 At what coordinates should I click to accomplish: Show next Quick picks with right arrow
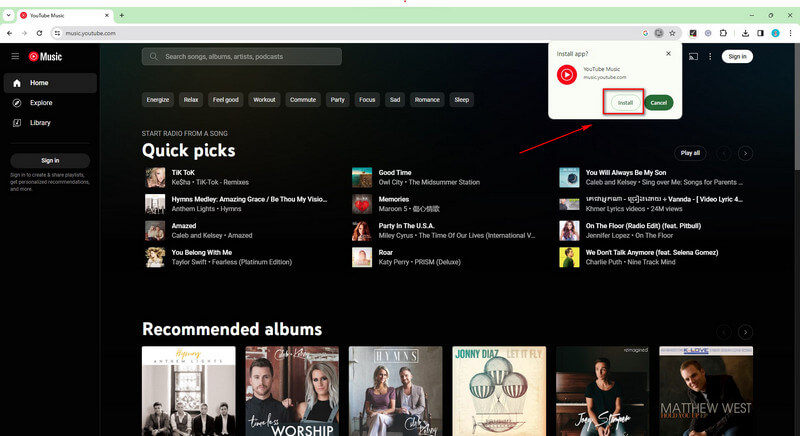pos(745,153)
